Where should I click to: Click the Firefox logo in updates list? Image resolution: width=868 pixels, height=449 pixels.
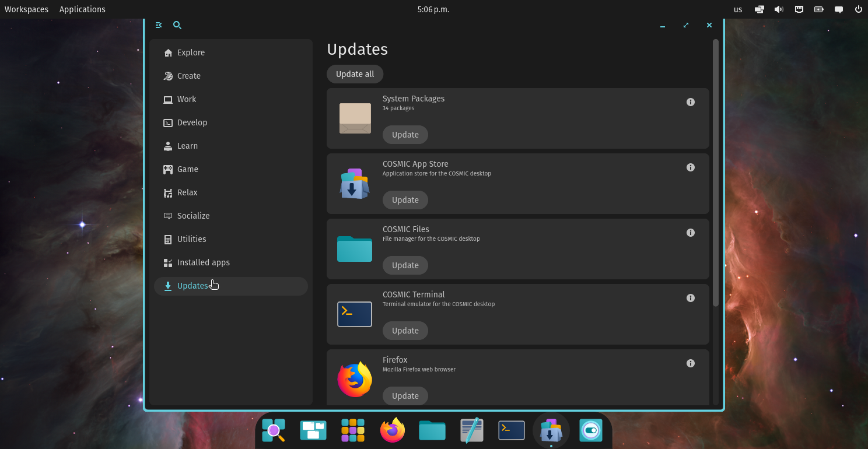point(355,380)
